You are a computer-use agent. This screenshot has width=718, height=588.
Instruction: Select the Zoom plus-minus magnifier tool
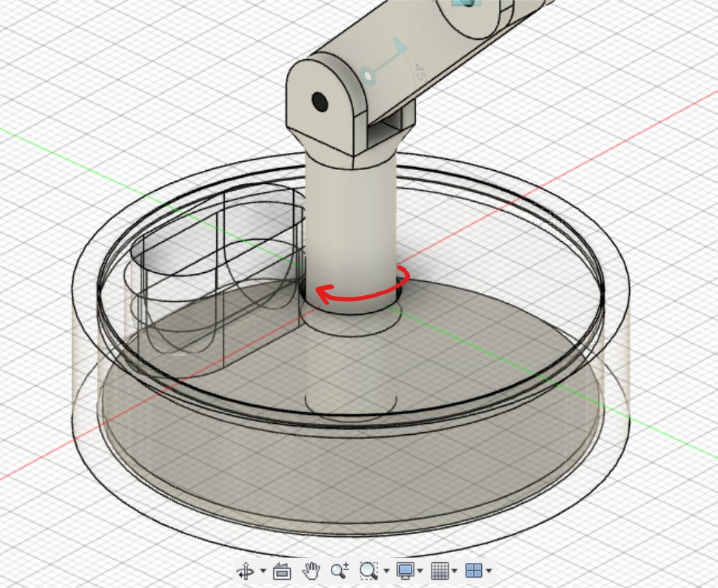tap(340, 571)
